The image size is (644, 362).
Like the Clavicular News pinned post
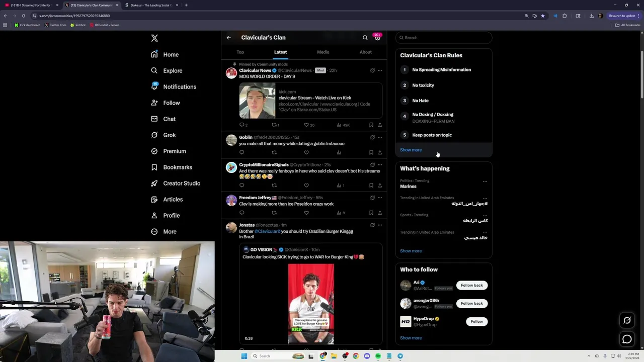pos(306,125)
